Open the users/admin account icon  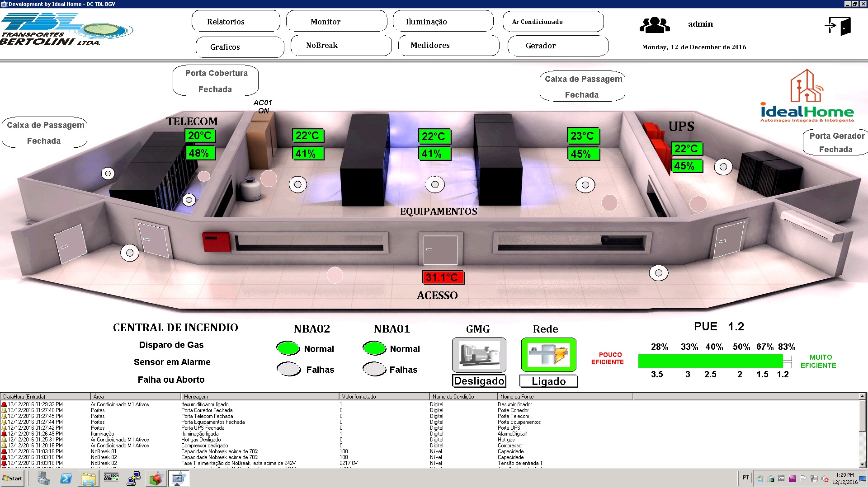tap(655, 25)
